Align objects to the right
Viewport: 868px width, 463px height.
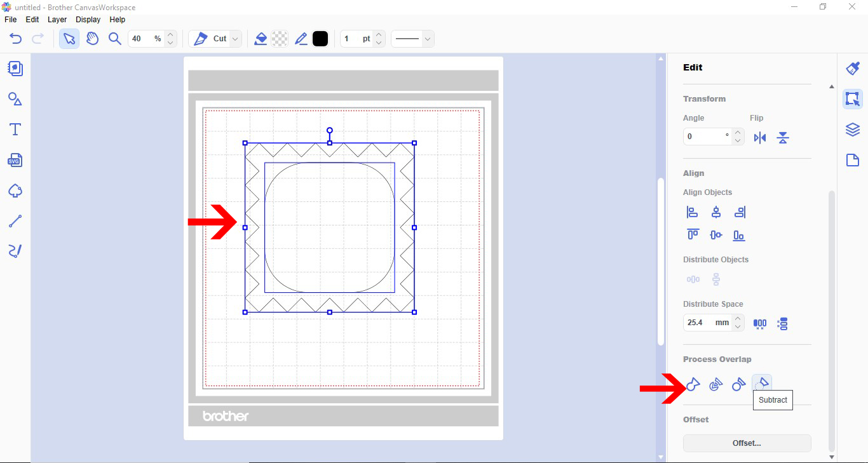click(x=739, y=213)
